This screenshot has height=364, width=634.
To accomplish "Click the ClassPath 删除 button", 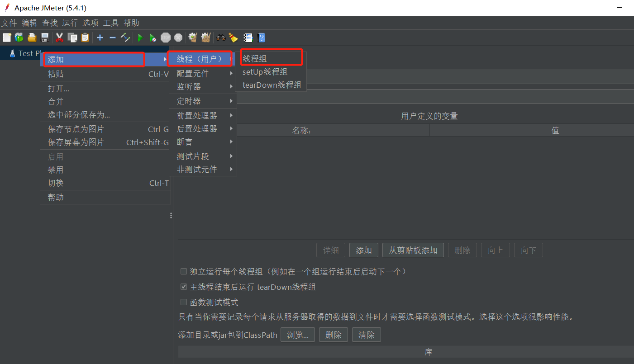I will coord(334,335).
